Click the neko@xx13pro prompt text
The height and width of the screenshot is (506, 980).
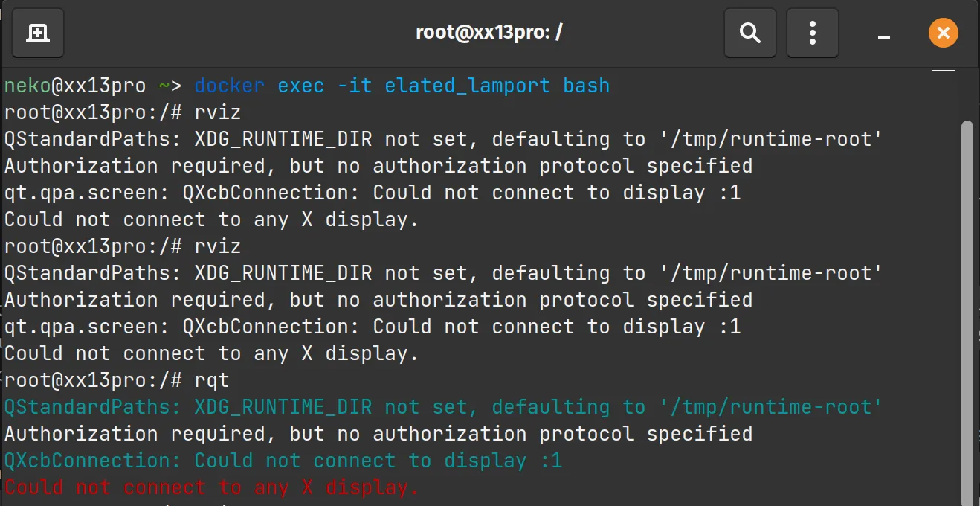point(74,86)
